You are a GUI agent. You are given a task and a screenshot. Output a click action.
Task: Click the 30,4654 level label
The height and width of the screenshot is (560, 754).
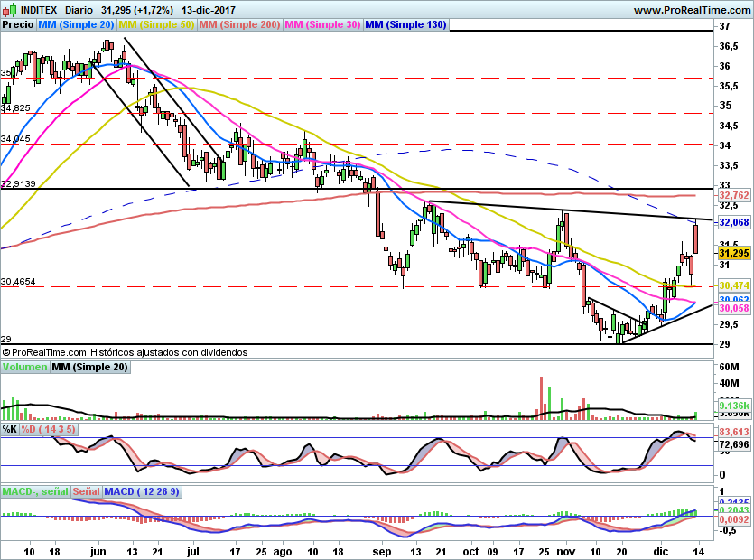tap(18, 282)
